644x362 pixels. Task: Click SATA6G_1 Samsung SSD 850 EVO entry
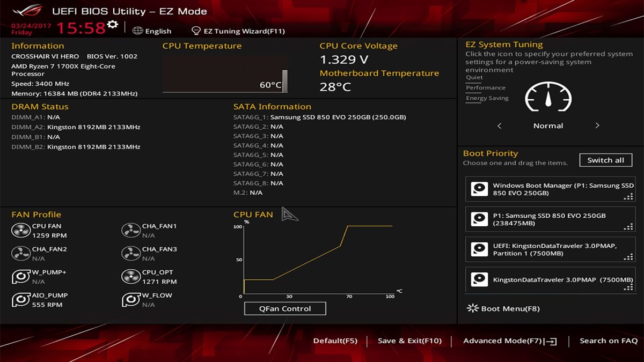(320, 117)
